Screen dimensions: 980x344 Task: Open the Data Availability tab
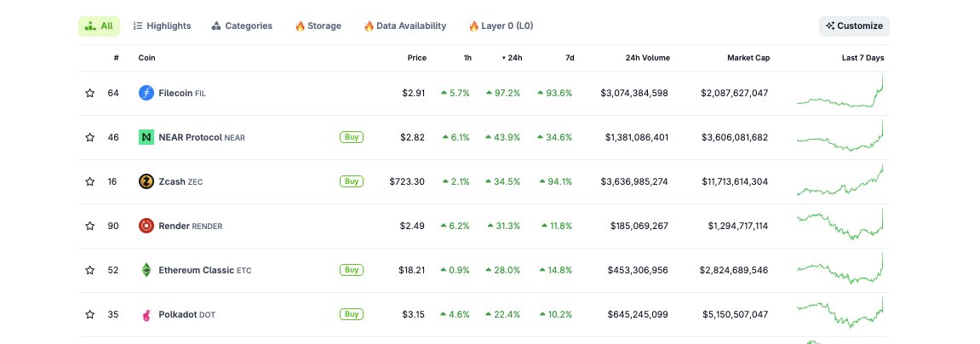pyautogui.click(x=405, y=26)
